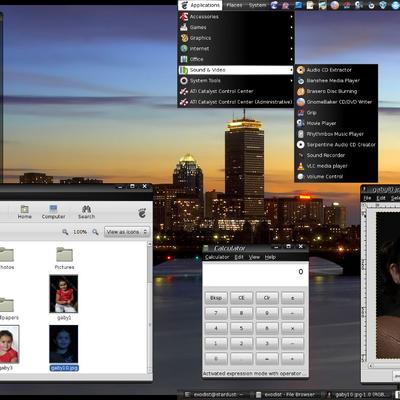Launch Brasero Disc Burning
This screenshot has height=400, width=400.
336,91
